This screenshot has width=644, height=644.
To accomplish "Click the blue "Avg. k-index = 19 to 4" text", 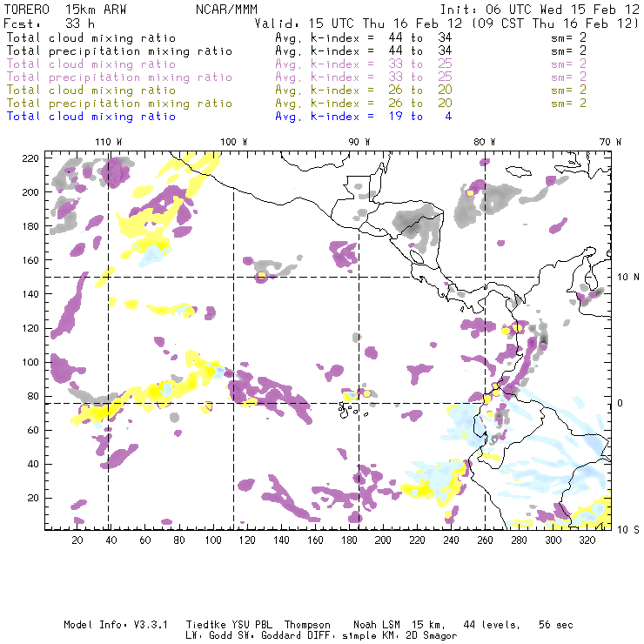I will pyautogui.click(x=364, y=117).
